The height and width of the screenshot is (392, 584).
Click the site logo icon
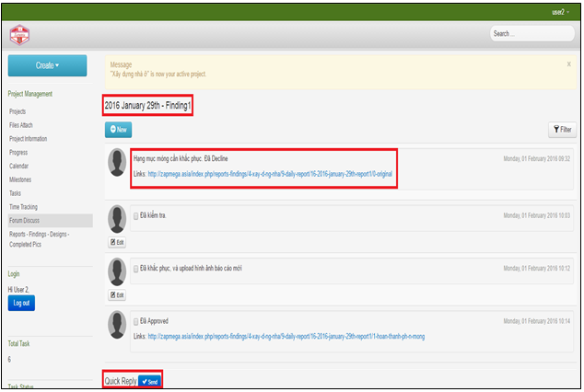pos(20,34)
